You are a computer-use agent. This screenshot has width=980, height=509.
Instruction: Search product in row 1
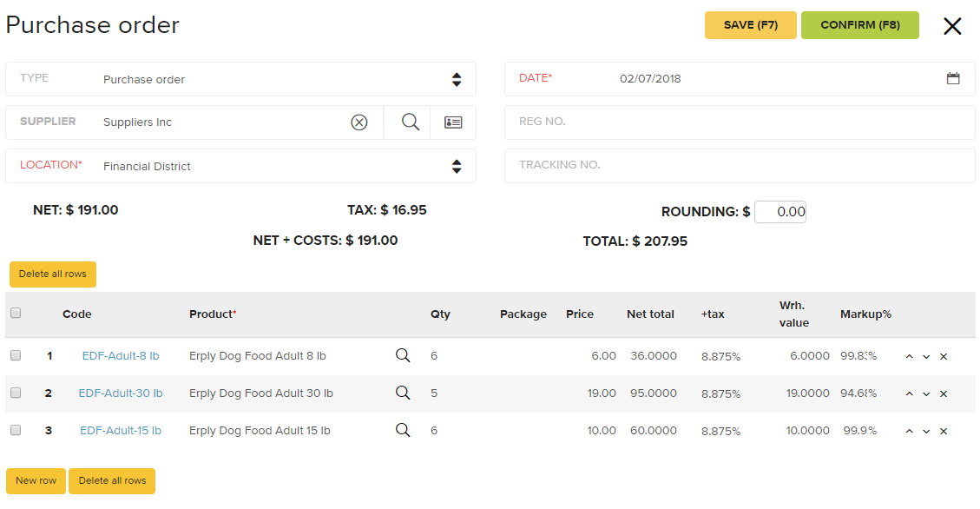pyautogui.click(x=403, y=355)
